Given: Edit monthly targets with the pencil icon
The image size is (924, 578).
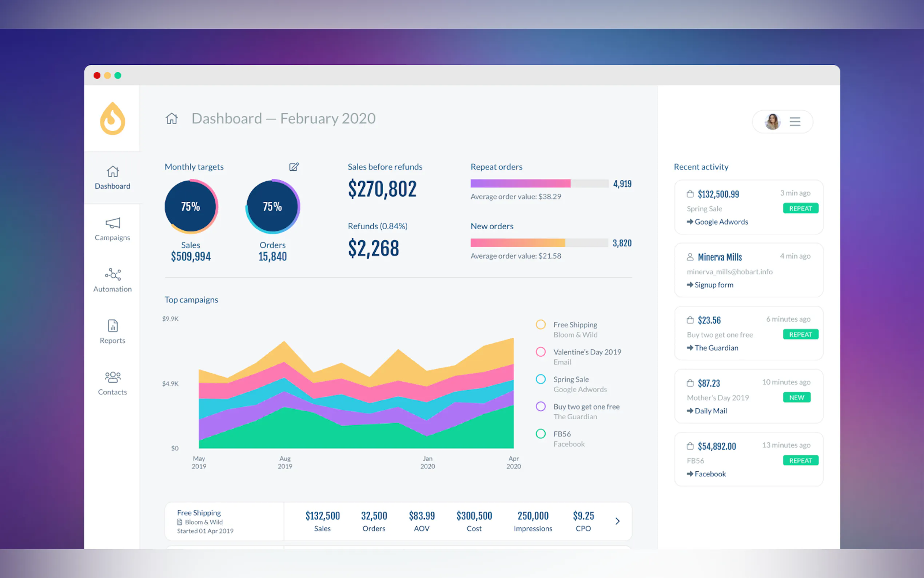Looking at the screenshot, I should [294, 167].
